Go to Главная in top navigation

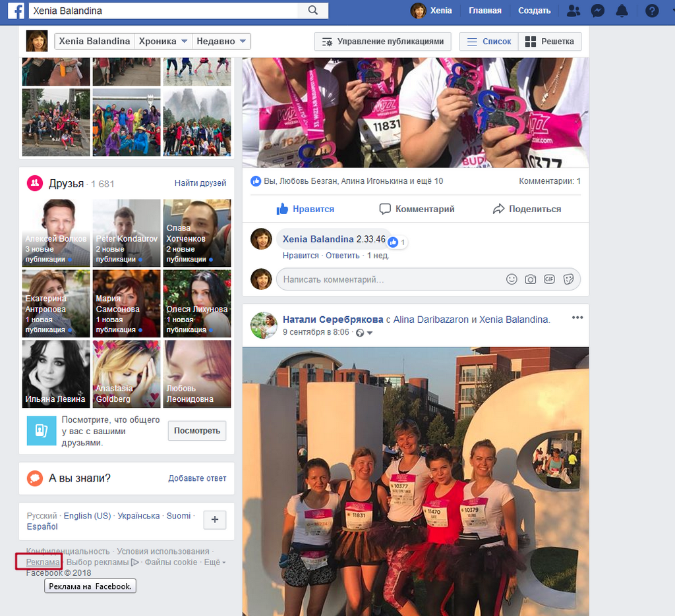(x=484, y=11)
